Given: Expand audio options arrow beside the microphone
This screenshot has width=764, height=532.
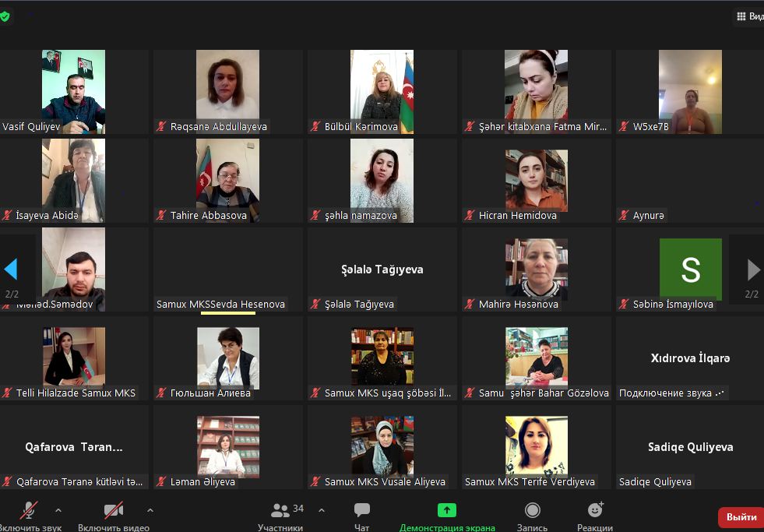Looking at the screenshot, I should click(x=58, y=511).
